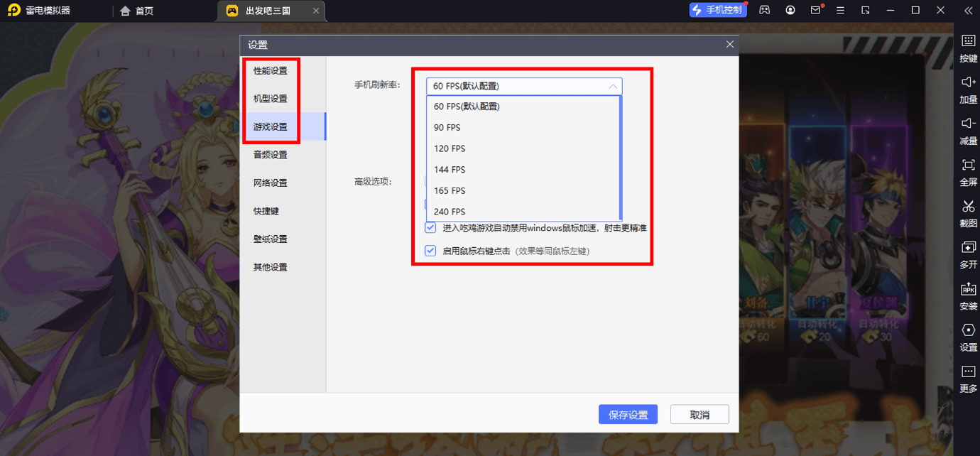
Task: Take a screenshot with 截图 scissors icon
Action: (x=969, y=206)
